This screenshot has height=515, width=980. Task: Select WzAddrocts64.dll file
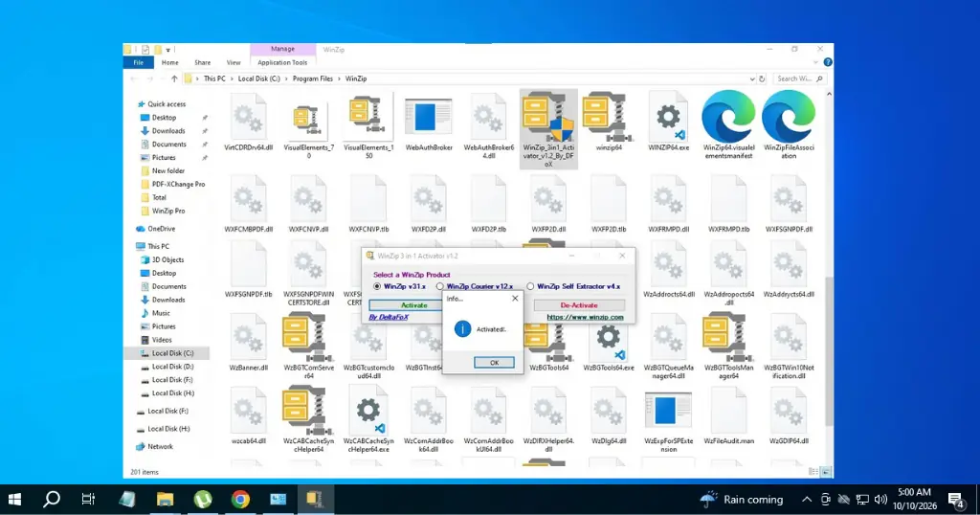point(668,269)
